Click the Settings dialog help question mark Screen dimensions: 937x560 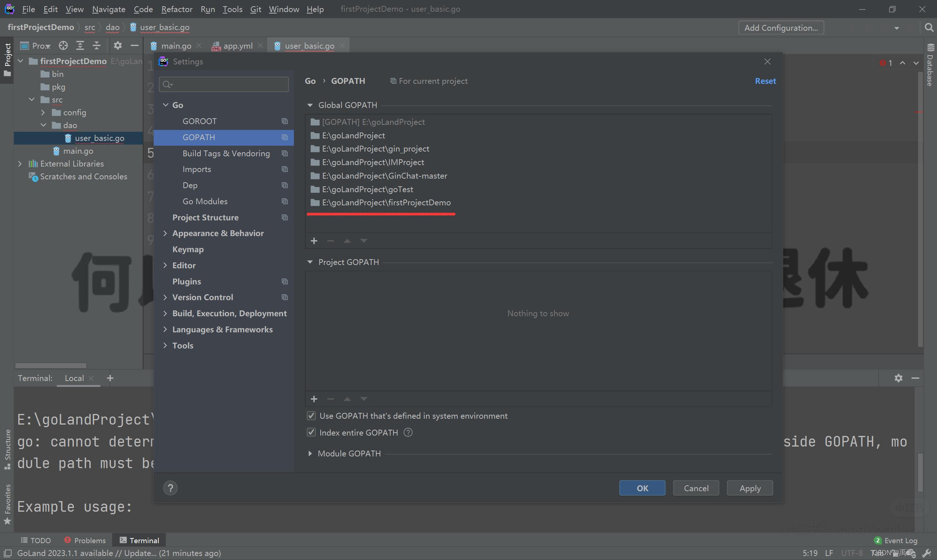point(170,488)
